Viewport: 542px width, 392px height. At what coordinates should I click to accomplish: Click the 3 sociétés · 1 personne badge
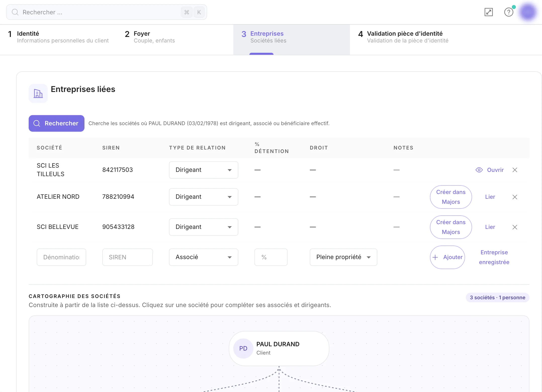coord(498,298)
